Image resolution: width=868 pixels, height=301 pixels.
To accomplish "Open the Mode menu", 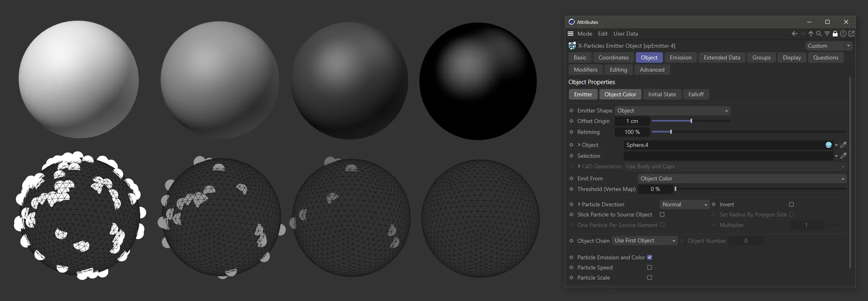I will click(585, 34).
